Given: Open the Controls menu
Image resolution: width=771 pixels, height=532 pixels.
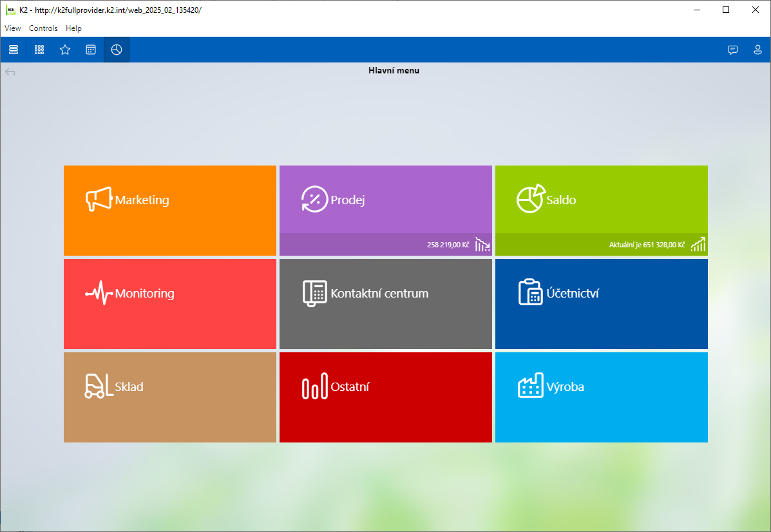Looking at the screenshot, I should 43,28.
